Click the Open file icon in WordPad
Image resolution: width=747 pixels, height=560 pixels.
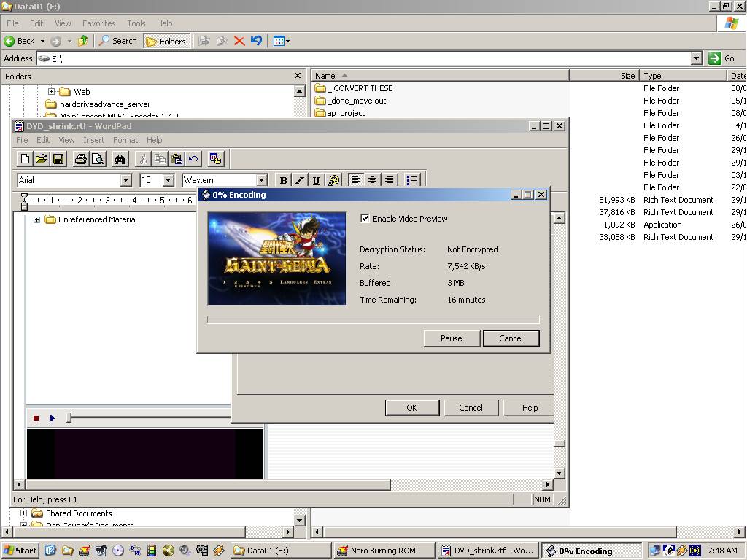(x=42, y=158)
